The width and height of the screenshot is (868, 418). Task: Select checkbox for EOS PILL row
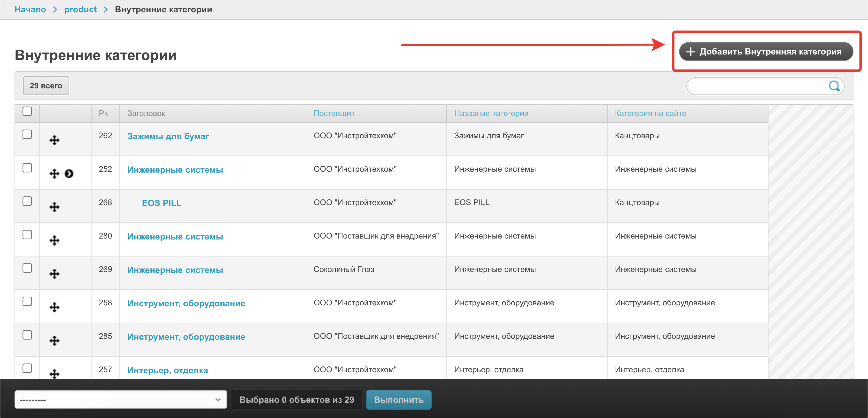[27, 201]
